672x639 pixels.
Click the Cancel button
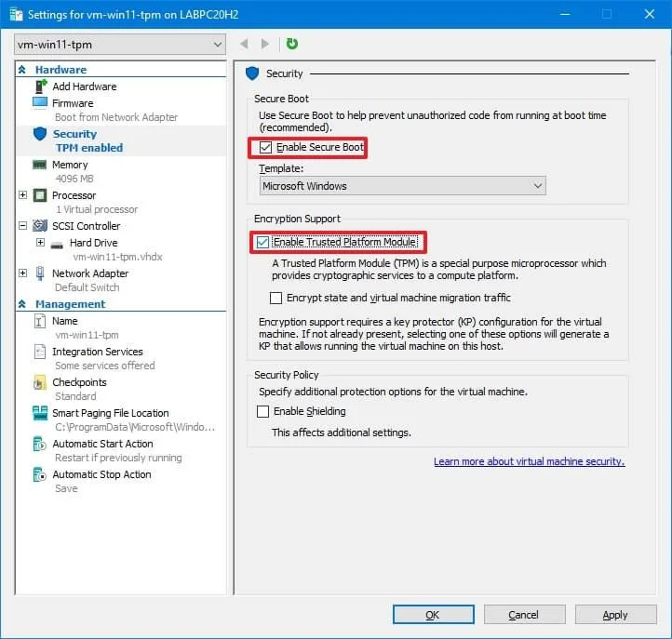coord(524,615)
